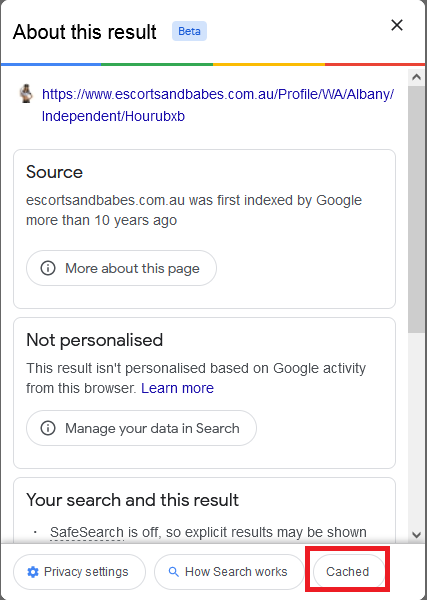Open More about this page
427x600 pixels.
[121, 268]
